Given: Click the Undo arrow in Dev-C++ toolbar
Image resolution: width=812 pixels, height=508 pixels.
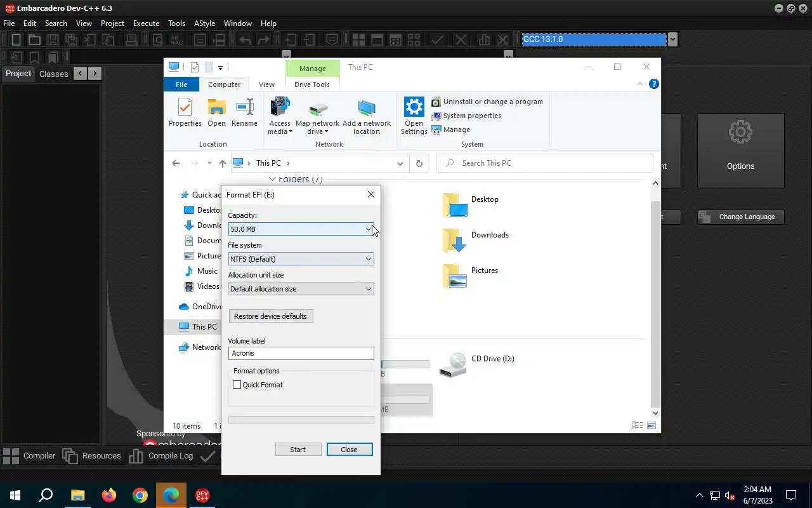Looking at the screenshot, I should pyautogui.click(x=246, y=39).
